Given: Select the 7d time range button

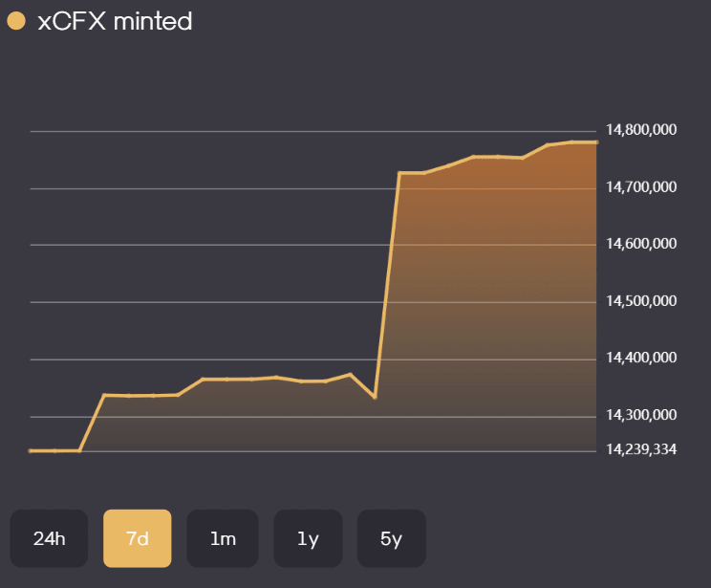Looking at the screenshot, I should 137,538.
